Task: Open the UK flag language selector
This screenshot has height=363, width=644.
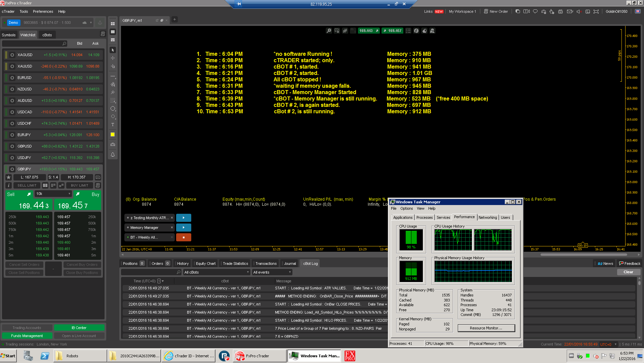Action: (638, 11)
